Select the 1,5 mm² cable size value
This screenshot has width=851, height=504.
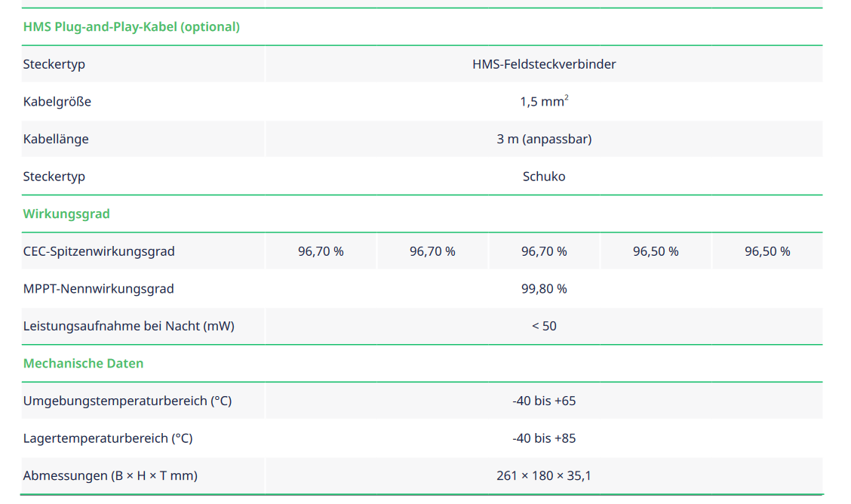click(x=544, y=101)
